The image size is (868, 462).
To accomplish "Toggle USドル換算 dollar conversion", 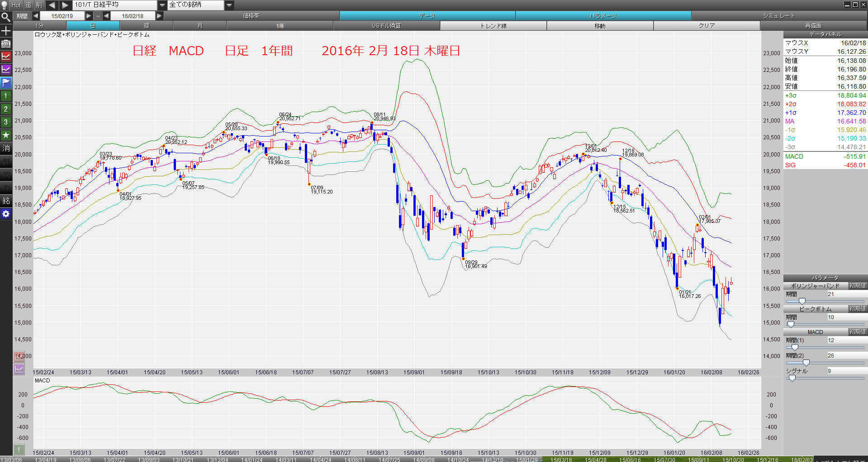I will (387, 26).
